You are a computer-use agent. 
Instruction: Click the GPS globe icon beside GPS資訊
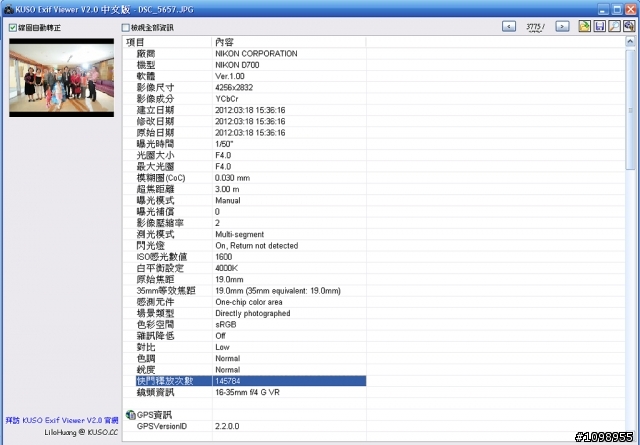(x=131, y=415)
